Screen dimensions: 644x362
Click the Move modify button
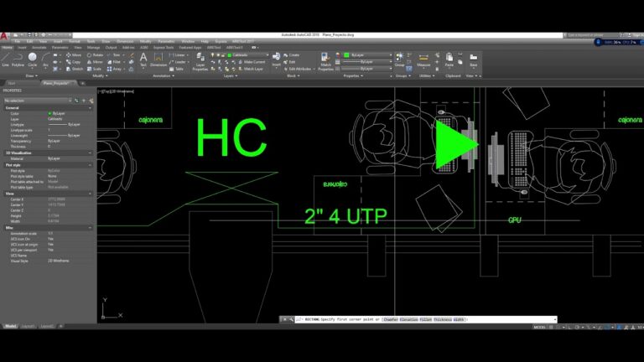tap(75, 54)
